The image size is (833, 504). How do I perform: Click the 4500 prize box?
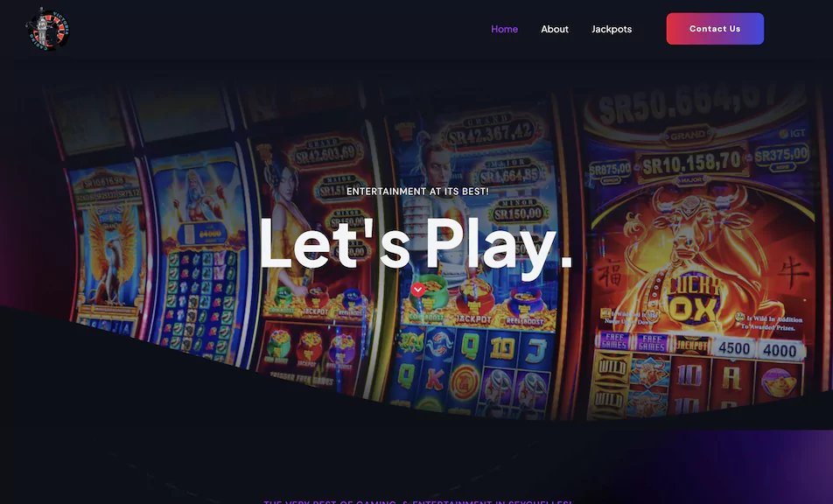point(733,348)
